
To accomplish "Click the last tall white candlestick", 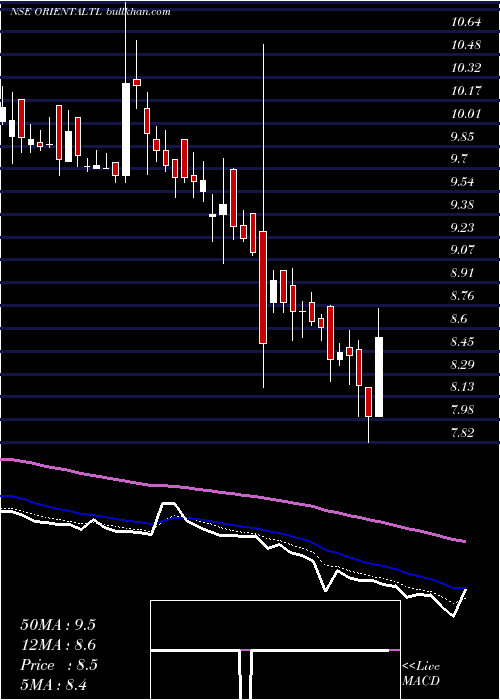I will point(379,377).
